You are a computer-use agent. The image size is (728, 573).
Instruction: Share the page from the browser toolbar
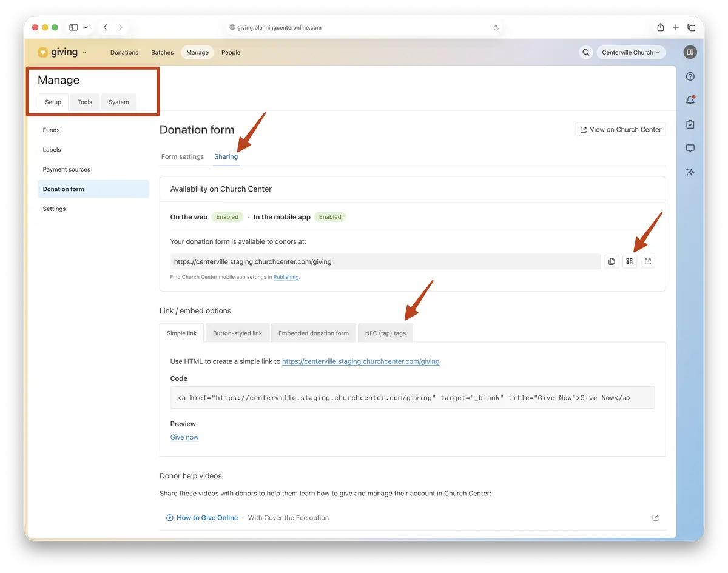click(x=661, y=27)
